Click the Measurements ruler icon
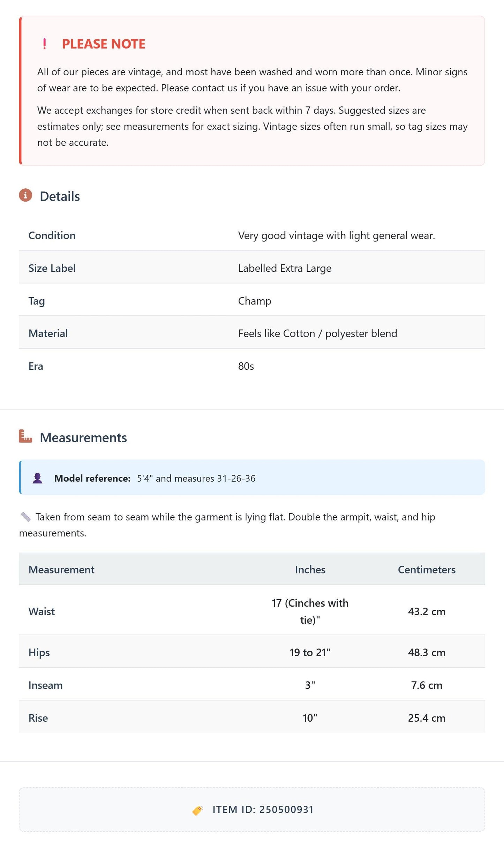This screenshot has width=504, height=848. [25, 436]
